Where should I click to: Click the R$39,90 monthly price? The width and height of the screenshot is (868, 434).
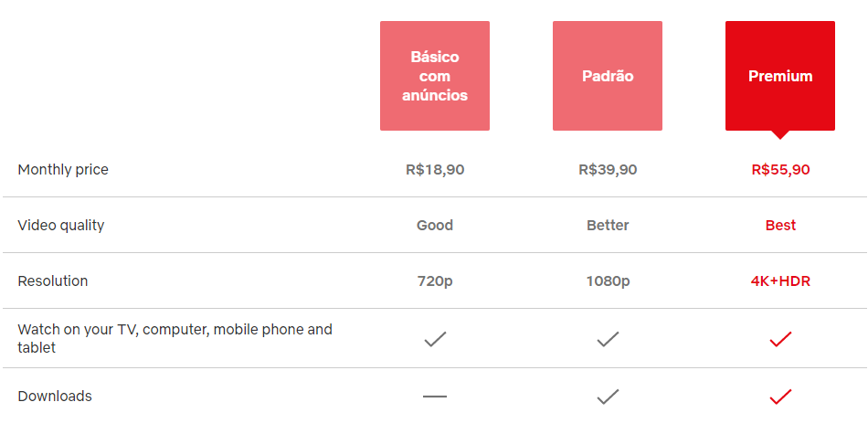[608, 170]
